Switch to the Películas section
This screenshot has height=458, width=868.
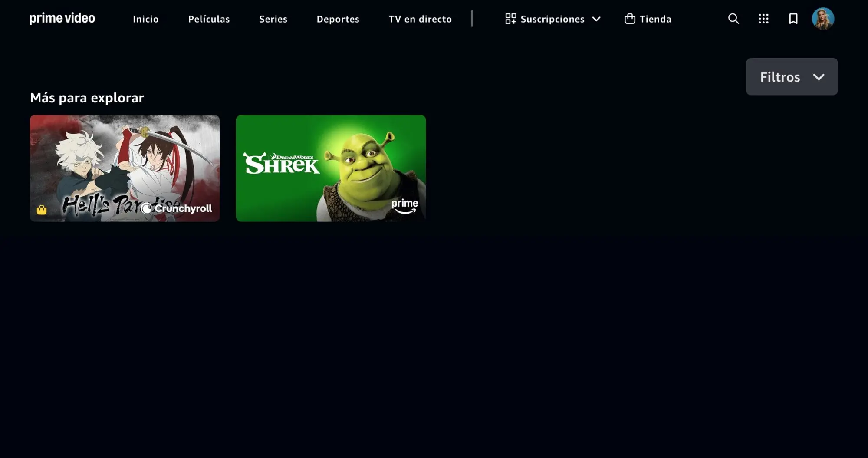click(x=209, y=19)
